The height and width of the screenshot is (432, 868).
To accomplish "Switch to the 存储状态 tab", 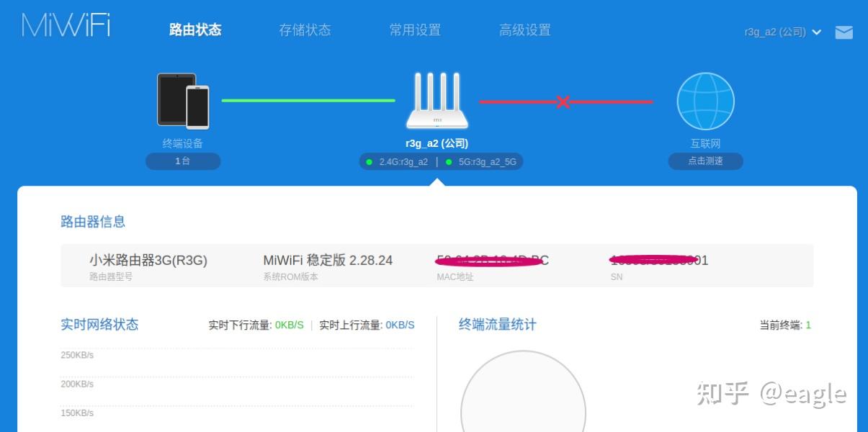I will coord(305,30).
